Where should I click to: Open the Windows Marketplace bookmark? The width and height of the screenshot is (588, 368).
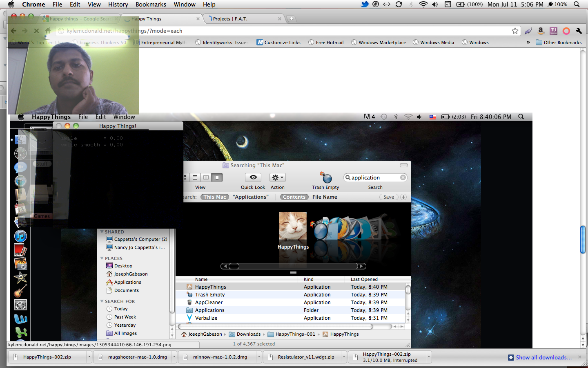click(x=379, y=43)
